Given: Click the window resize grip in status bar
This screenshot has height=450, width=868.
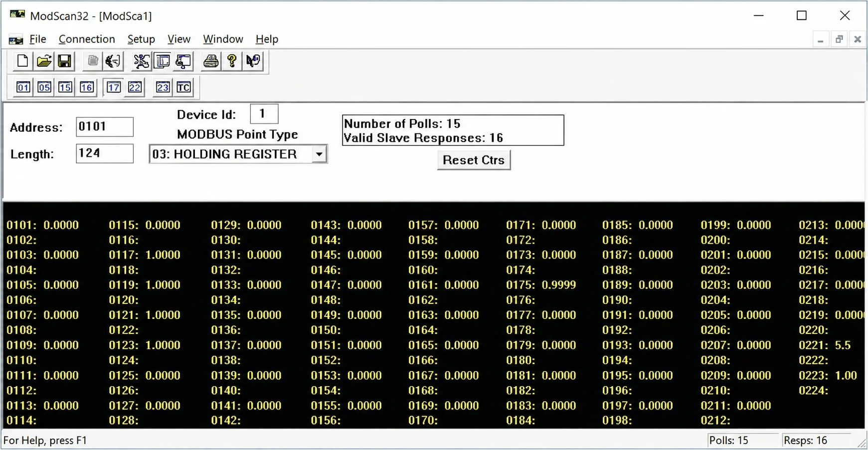Looking at the screenshot, I should click(861, 443).
